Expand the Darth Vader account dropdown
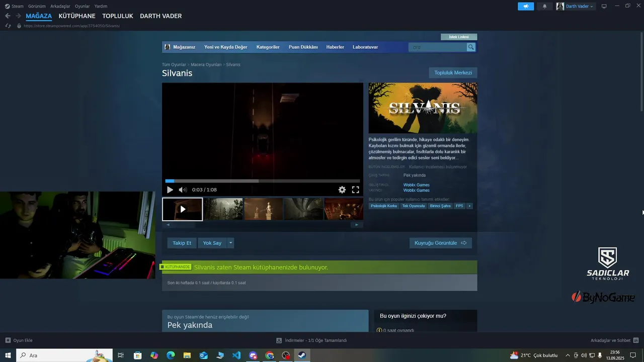Screen dimensions: 644x362 pyautogui.click(x=592, y=7)
